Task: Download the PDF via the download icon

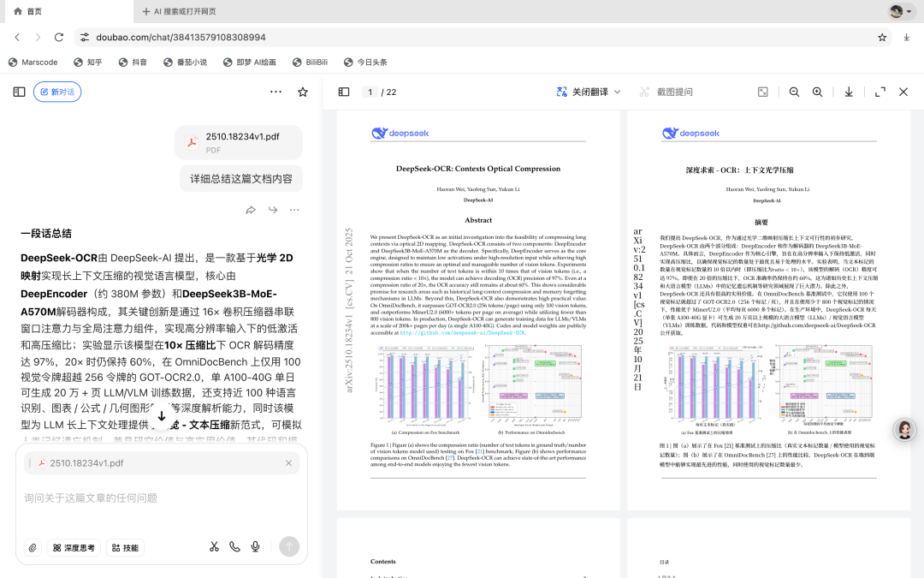Action: click(x=848, y=92)
